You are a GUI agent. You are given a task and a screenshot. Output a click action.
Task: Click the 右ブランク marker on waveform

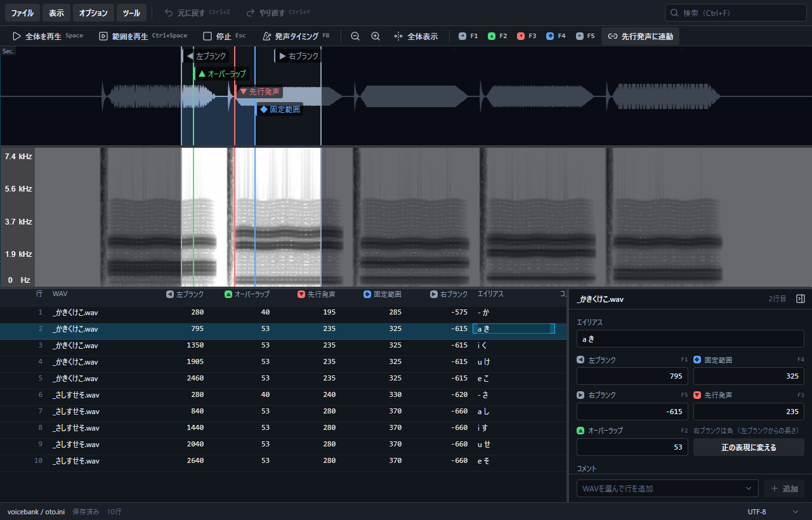pyautogui.click(x=298, y=56)
